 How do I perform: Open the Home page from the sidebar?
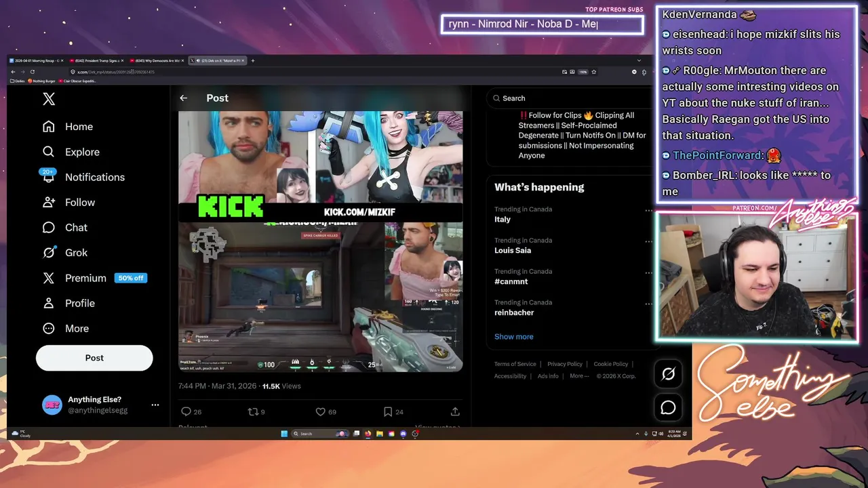click(68, 127)
